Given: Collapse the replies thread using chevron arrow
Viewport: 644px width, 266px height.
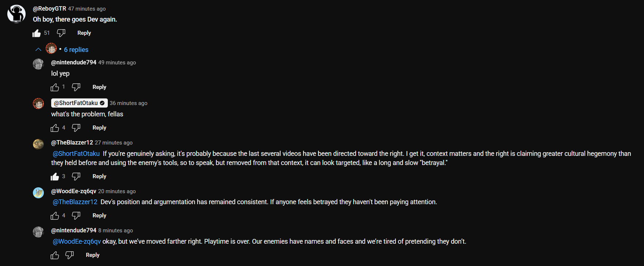Looking at the screenshot, I should [38, 49].
